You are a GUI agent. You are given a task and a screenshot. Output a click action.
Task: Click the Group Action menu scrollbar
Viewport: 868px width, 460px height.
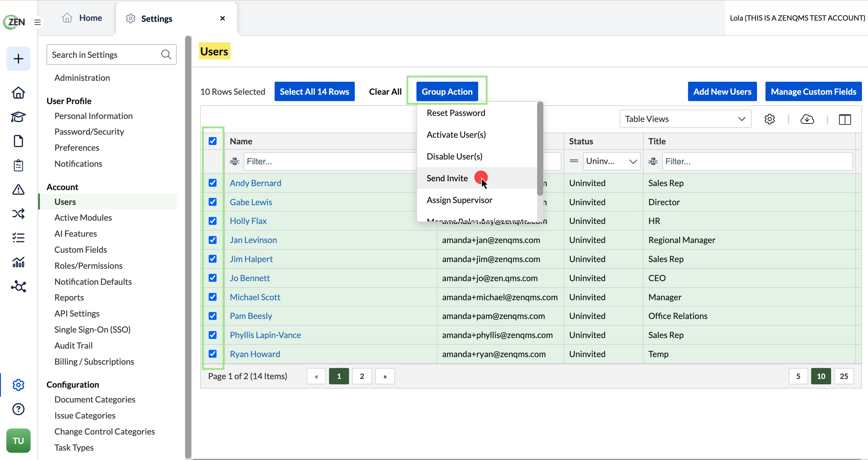540,149
